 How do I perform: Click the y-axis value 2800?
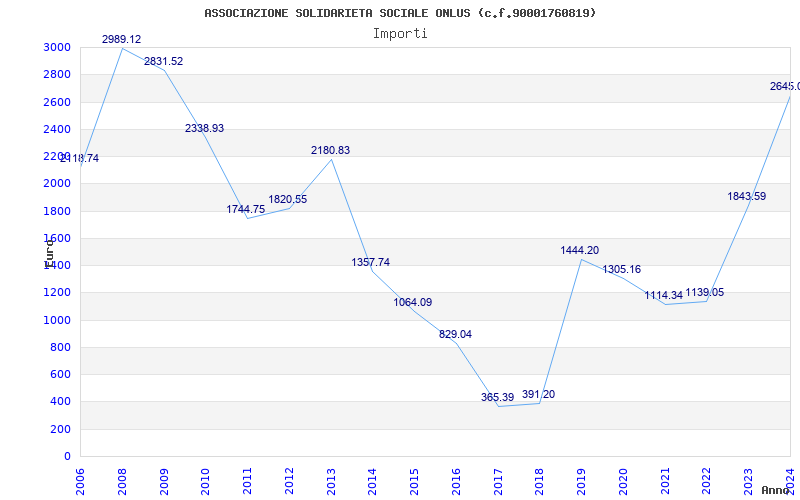(x=57, y=74)
